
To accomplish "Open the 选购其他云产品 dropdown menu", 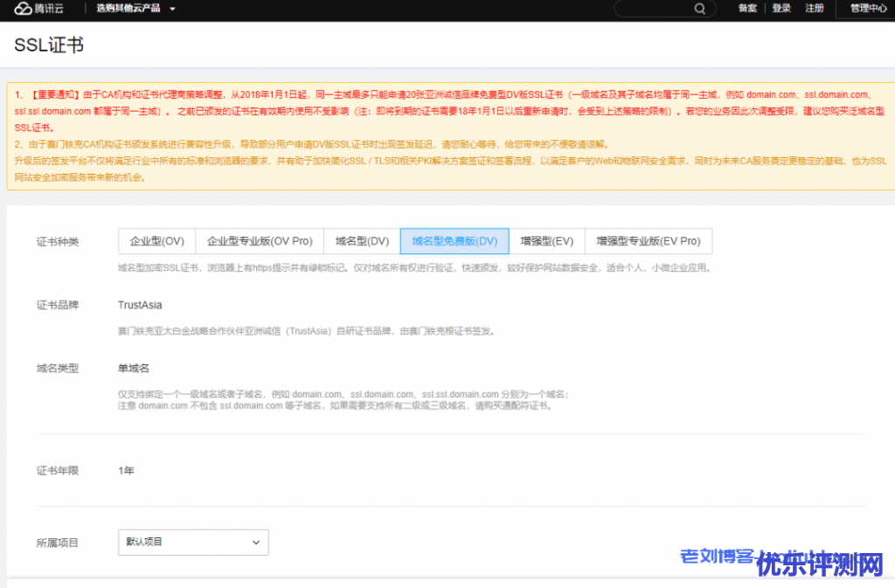I will (135, 9).
